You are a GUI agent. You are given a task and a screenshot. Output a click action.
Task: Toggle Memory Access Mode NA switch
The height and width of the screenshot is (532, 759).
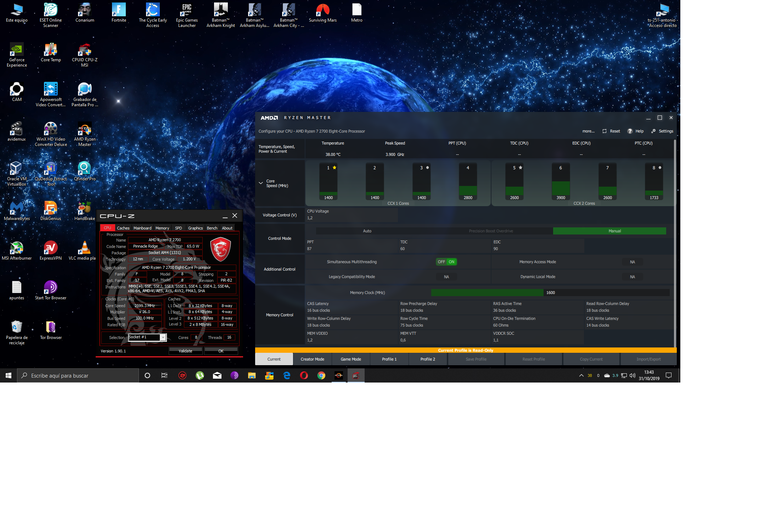[632, 262]
